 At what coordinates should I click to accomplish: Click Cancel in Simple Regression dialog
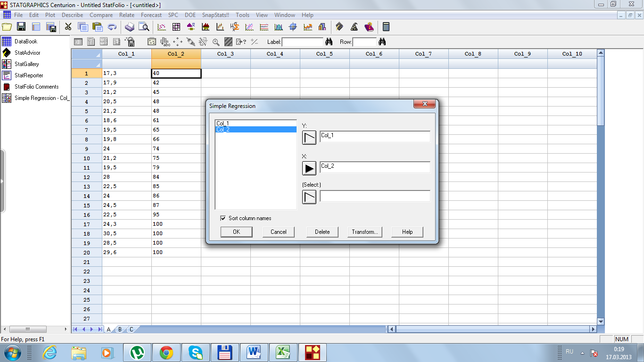click(279, 232)
